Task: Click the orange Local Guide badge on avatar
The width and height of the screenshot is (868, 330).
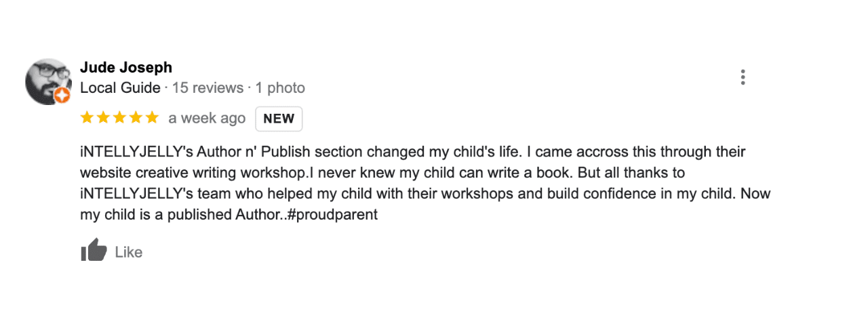Action: 62,96
